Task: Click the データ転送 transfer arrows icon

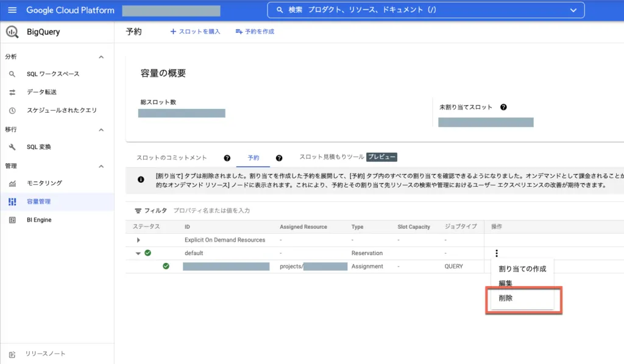Action: click(12, 92)
